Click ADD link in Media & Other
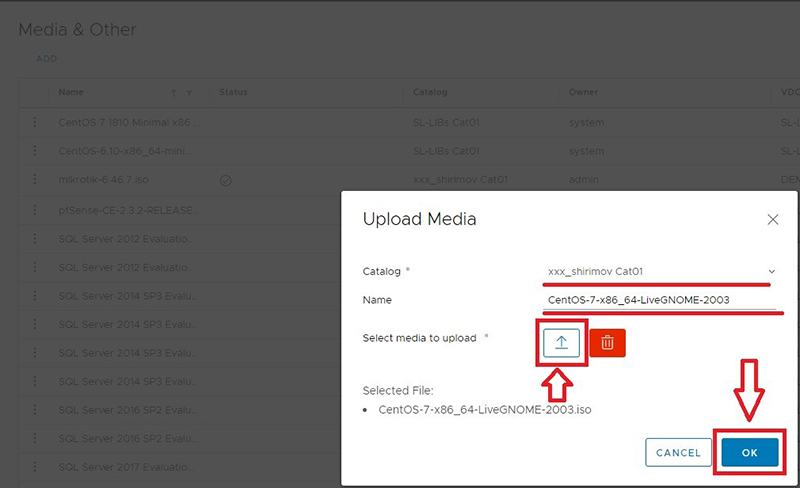Image resolution: width=800 pixels, height=488 pixels. coord(46,59)
